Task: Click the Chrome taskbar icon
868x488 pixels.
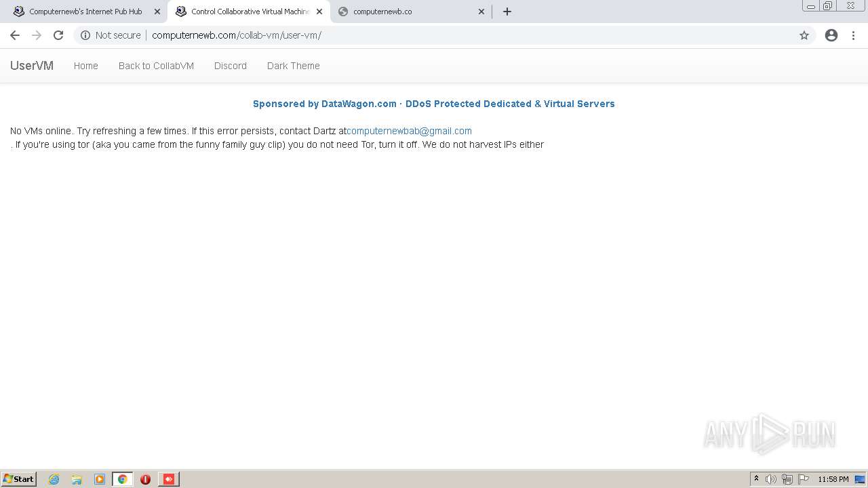Action: point(123,479)
